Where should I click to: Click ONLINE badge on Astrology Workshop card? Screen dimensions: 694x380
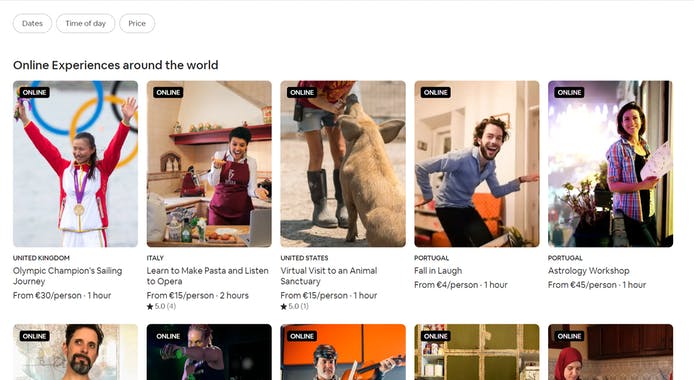[x=569, y=92]
